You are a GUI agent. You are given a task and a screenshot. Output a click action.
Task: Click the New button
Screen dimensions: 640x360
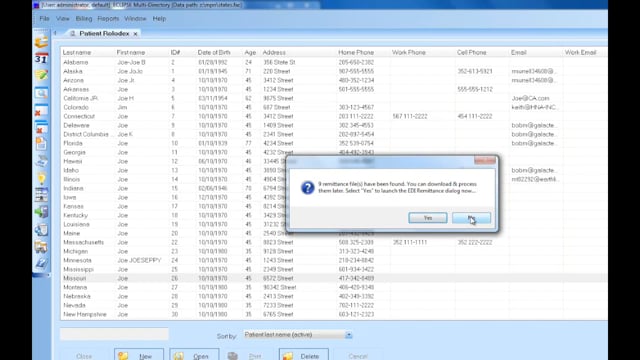click(139, 356)
